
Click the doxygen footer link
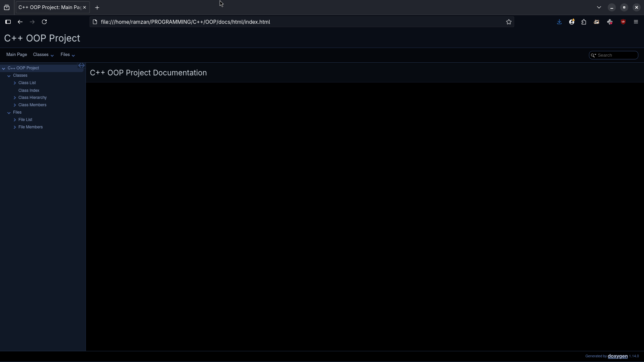coord(617,356)
